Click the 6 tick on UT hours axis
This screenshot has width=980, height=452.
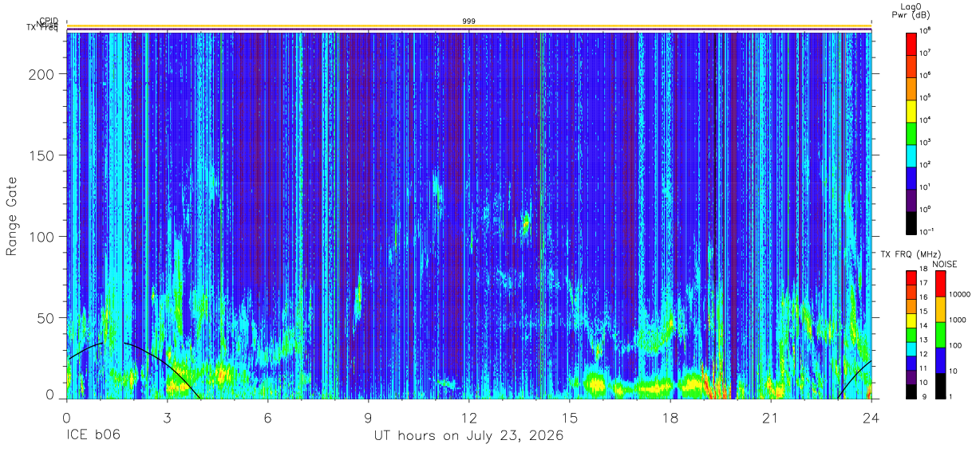pos(268,417)
